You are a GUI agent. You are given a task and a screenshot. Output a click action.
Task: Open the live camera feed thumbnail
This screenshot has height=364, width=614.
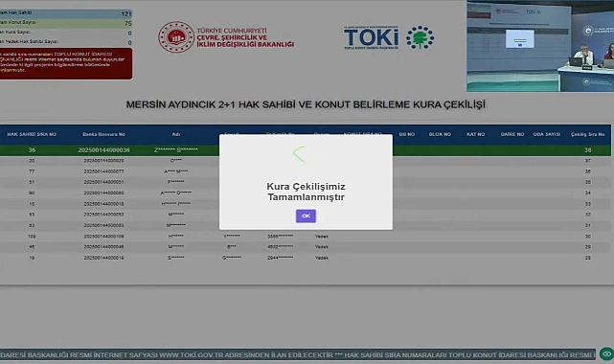coord(540,46)
